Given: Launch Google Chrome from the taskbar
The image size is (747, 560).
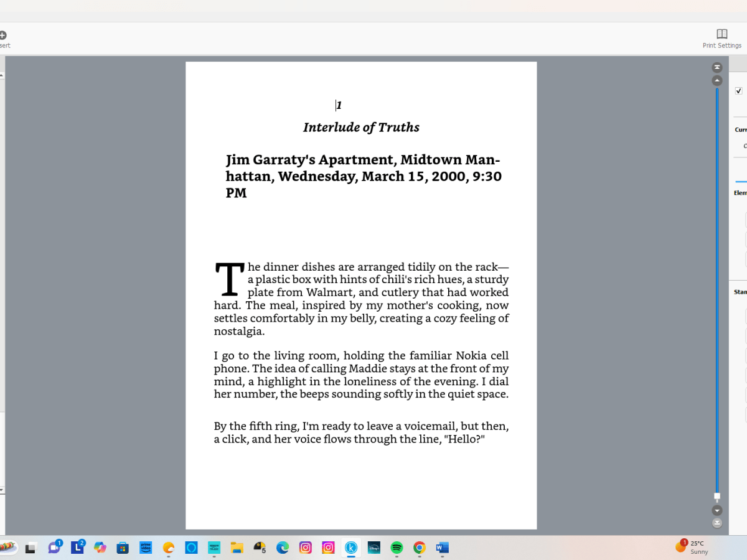Looking at the screenshot, I should click(420, 548).
